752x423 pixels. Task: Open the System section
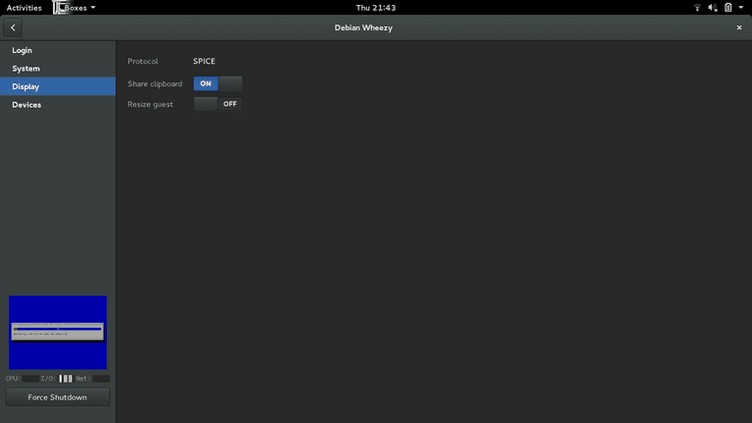point(58,69)
